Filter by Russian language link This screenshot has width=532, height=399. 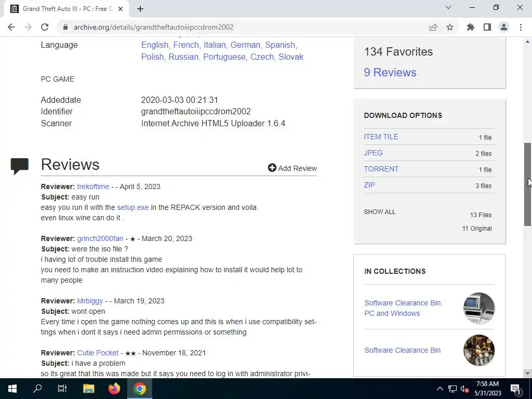tap(183, 57)
